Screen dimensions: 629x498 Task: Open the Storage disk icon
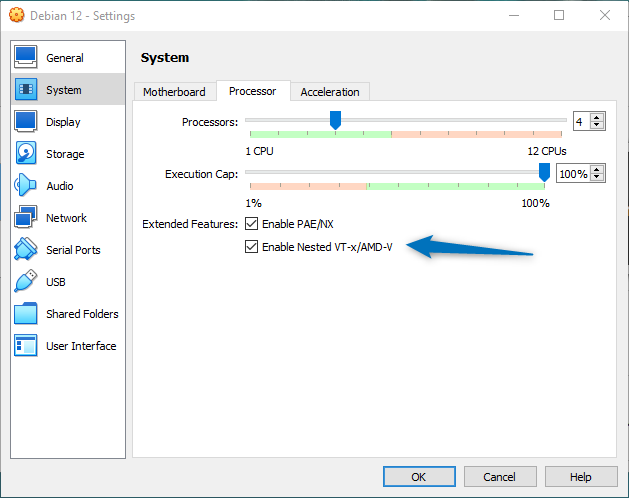tap(26, 154)
